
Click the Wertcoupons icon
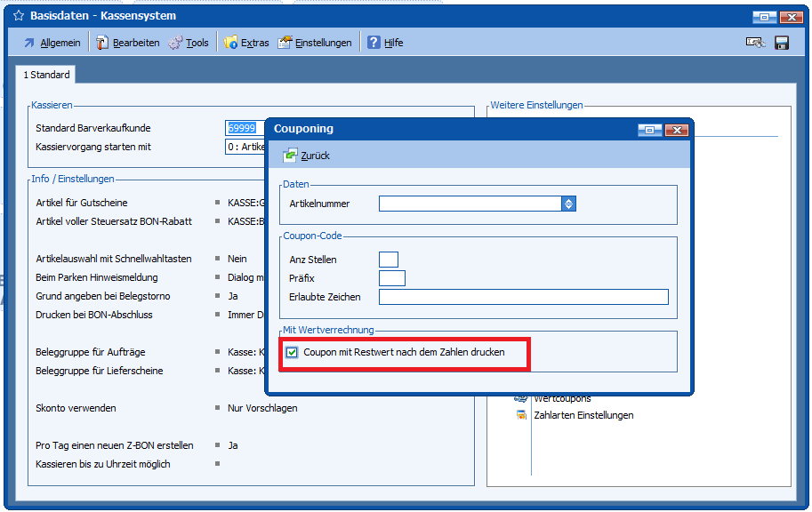click(522, 399)
